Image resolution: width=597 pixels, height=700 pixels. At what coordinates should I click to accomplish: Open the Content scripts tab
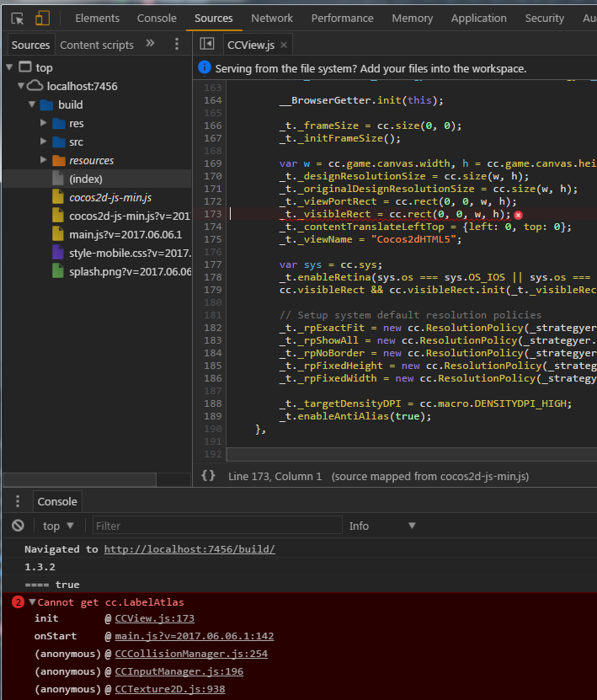(x=97, y=45)
